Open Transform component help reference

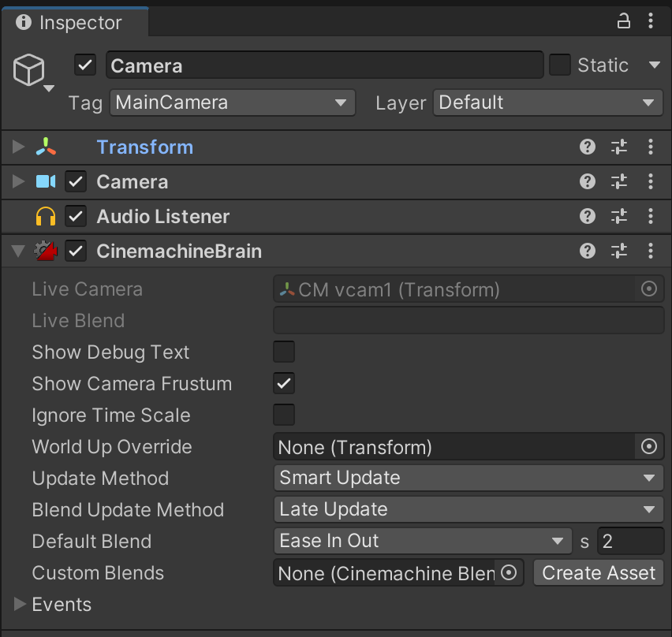coord(587,147)
